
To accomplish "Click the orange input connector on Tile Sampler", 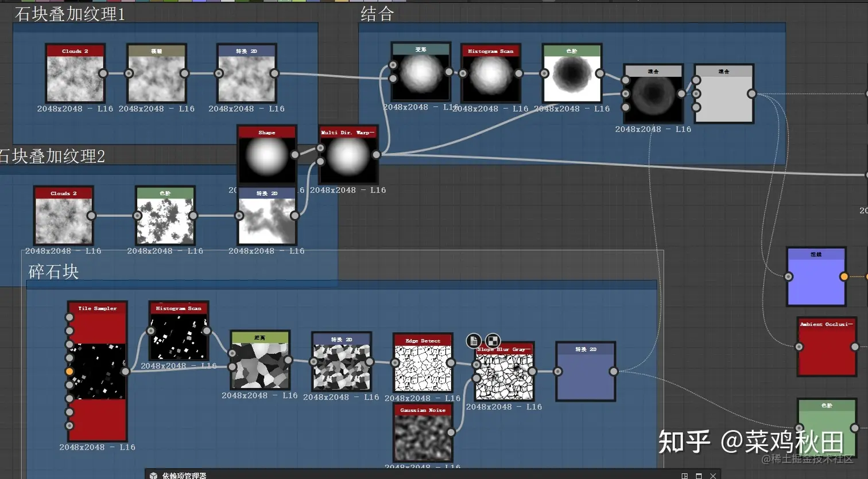I will pos(69,372).
